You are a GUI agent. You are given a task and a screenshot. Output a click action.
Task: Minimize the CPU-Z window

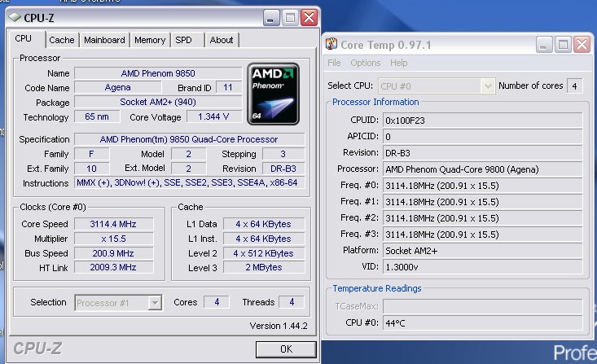coord(270,18)
